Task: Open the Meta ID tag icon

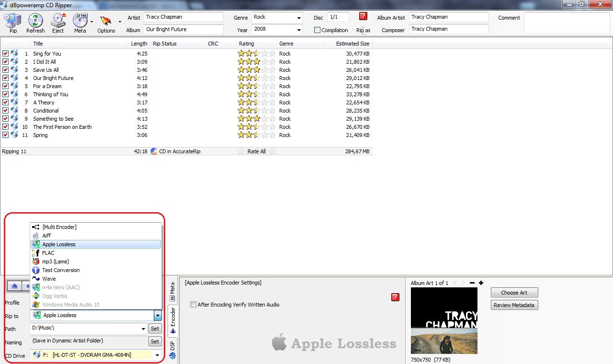Action: tap(80, 23)
